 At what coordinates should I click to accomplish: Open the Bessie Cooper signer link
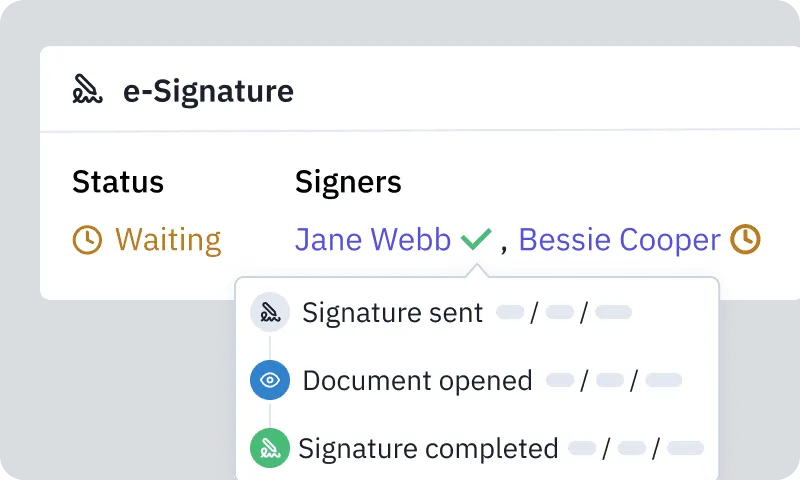(619, 239)
